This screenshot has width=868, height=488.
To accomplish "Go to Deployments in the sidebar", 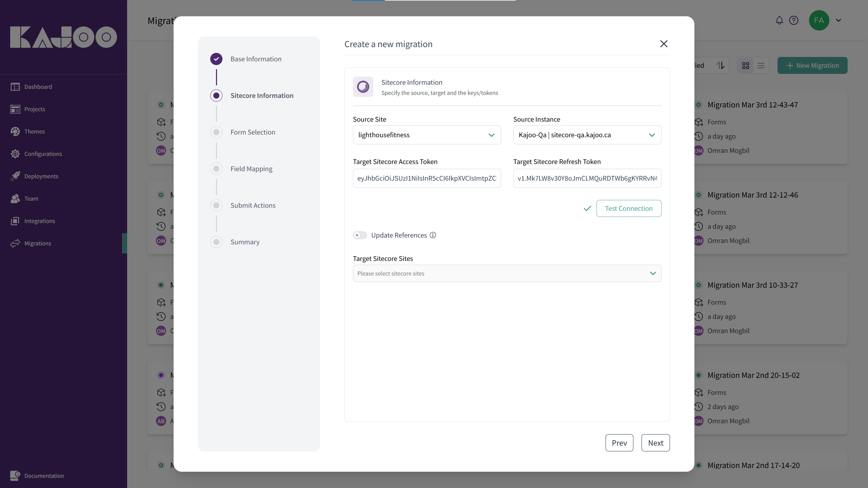I will [41, 176].
